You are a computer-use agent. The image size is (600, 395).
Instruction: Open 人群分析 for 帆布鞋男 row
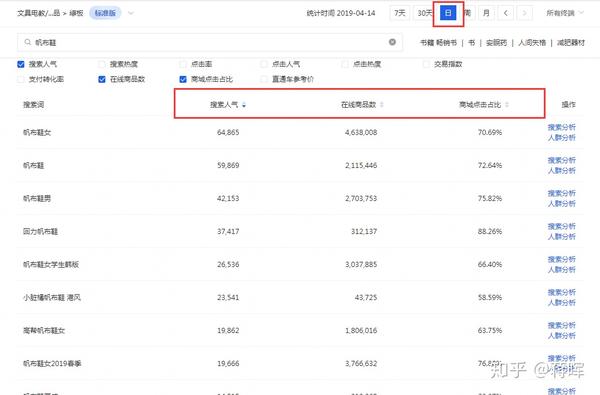click(x=561, y=204)
